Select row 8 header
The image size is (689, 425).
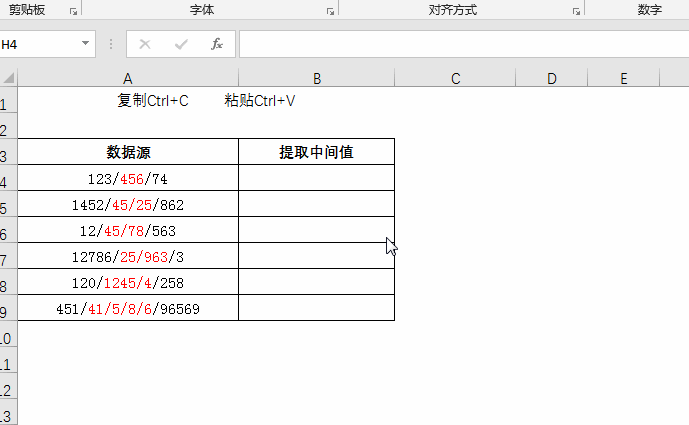pyautogui.click(x=8, y=281)
